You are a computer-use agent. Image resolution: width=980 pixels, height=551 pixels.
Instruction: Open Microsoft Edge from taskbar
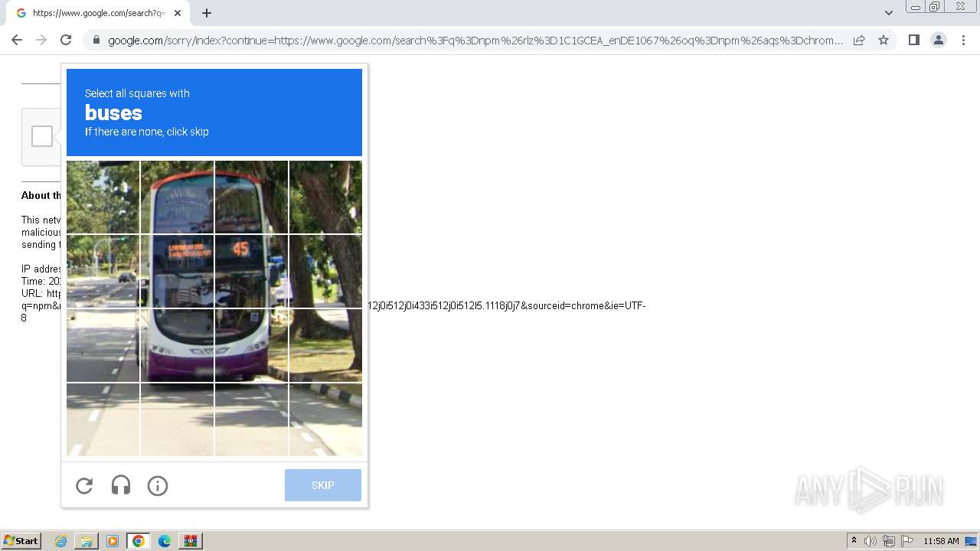coord(165,541)
